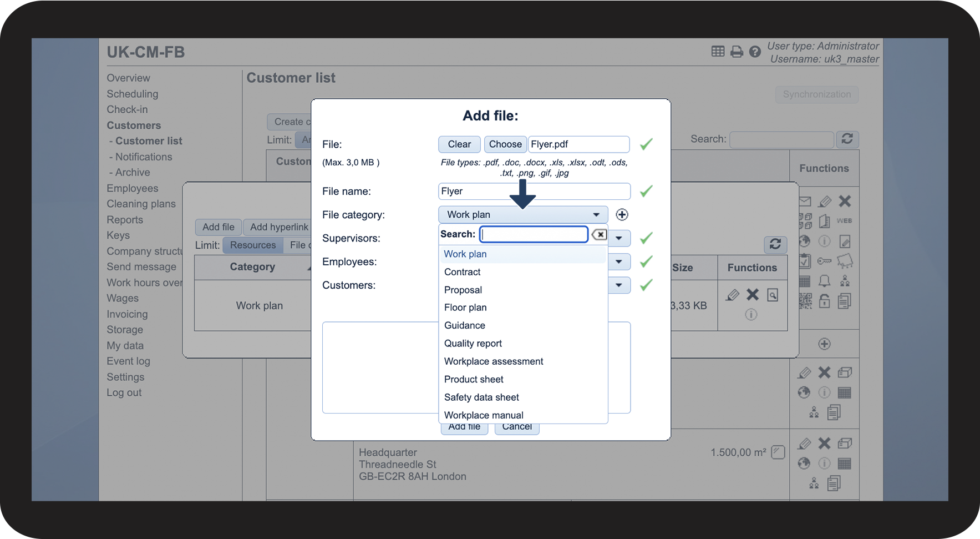Pick Quality report from the list
Image resolution: width=980 pixels, height=539 pixels.
coord(473,344)
